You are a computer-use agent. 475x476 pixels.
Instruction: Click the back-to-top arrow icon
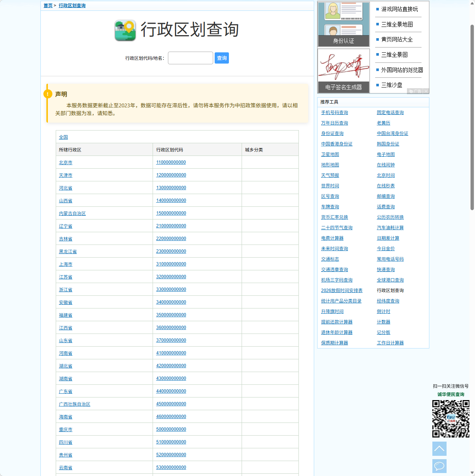point(439,448)
